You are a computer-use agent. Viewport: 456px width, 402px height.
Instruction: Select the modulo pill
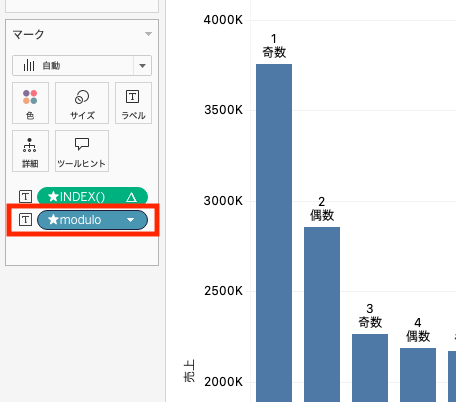(x=92, y=220)
